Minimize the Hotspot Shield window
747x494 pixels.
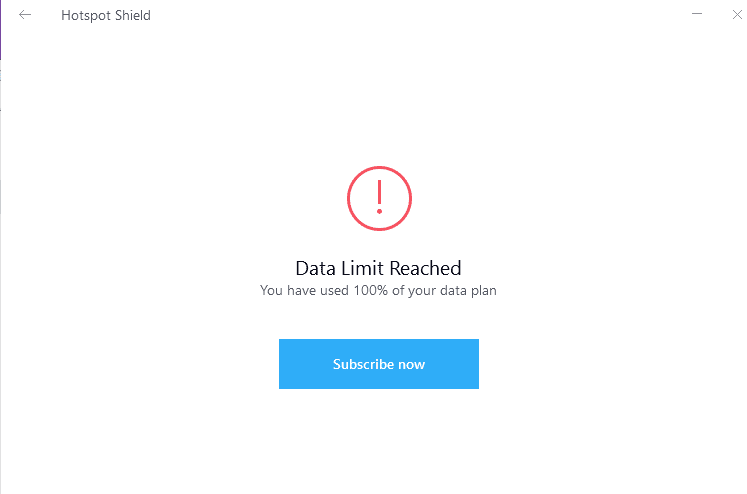pos(697,14)
